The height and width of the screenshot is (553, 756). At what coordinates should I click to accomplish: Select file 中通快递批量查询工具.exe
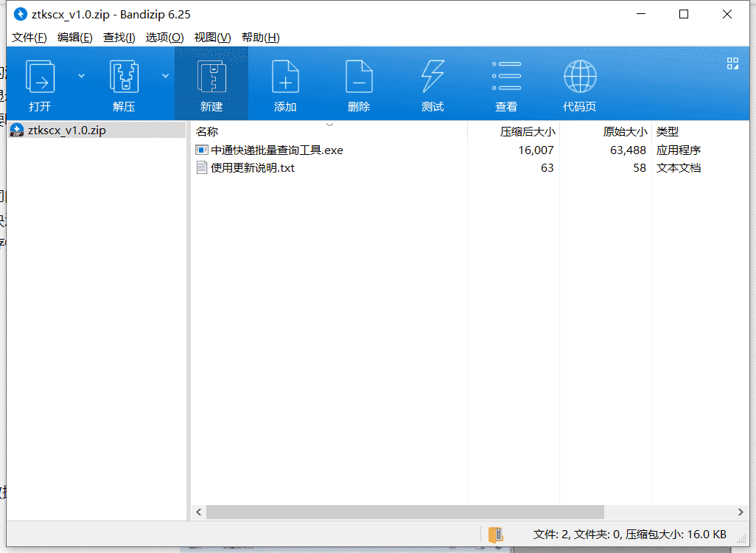click(277, 150)
